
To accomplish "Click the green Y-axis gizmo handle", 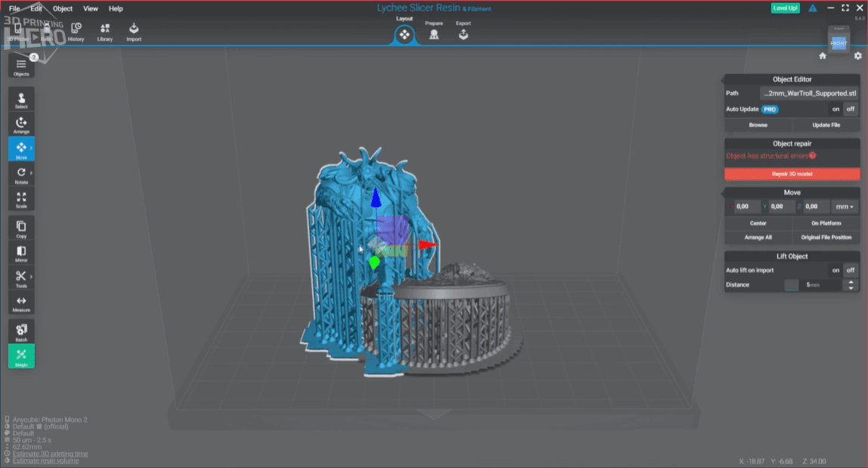I will pyautogui.click(x=374, y=262).
